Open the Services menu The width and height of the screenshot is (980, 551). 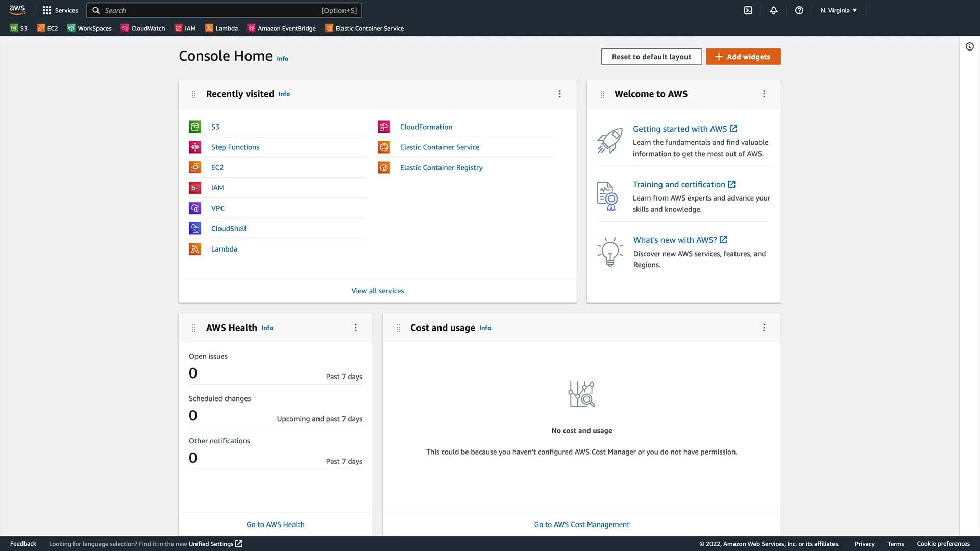[60, 10]
